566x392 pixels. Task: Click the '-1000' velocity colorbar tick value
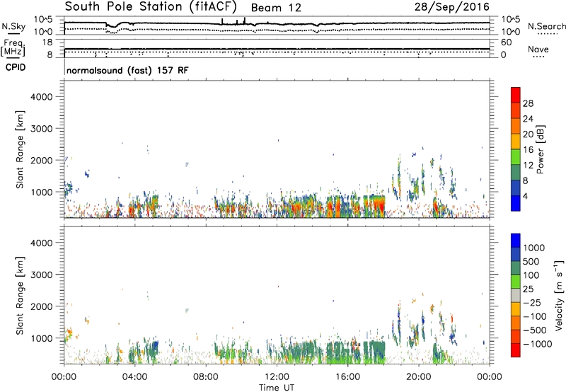pyautogui.click(x=537, y=344)
